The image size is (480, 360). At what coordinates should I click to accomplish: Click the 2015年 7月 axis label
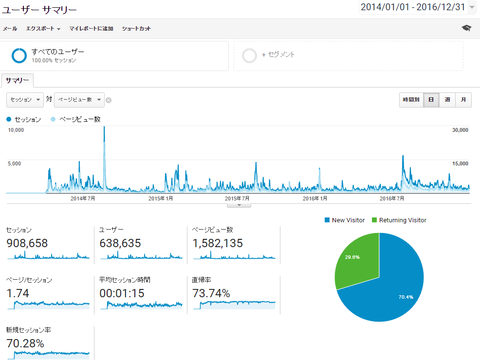pyautogui.click(x=237, y=199)
